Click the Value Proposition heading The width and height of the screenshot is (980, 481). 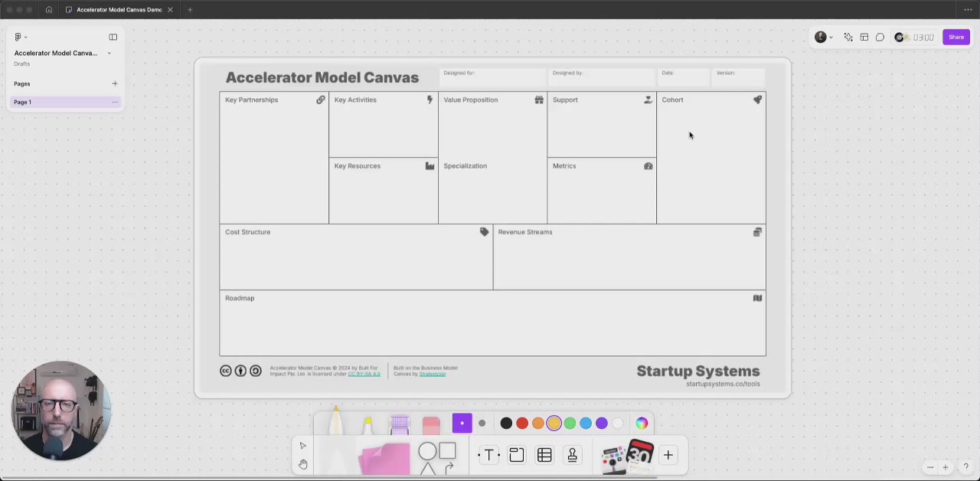[470, 100]
